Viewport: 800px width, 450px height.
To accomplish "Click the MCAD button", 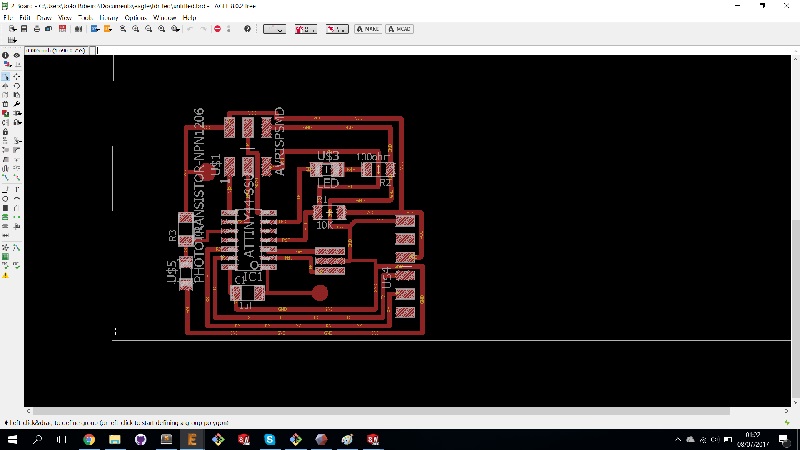I will 399,29.
